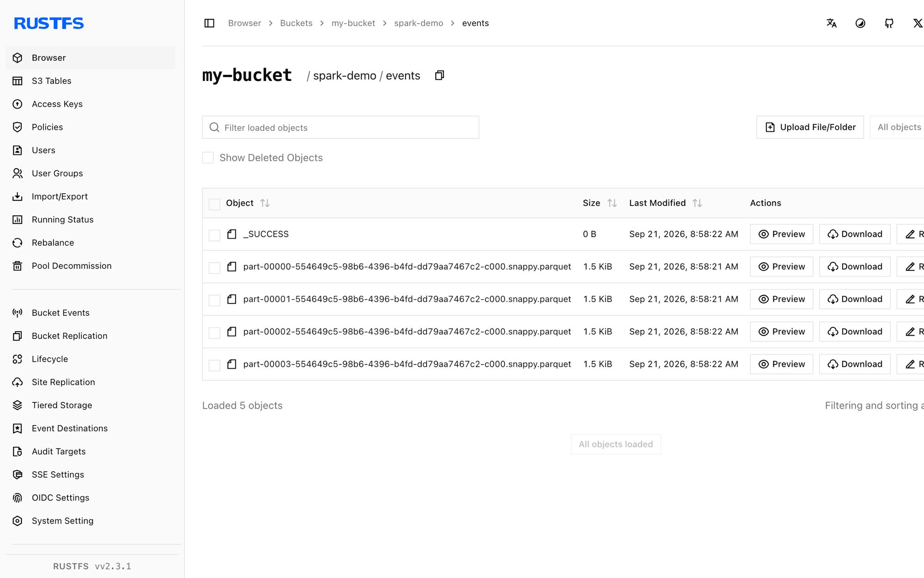Open the S3 Tables sidebar item

pos(91,81)
